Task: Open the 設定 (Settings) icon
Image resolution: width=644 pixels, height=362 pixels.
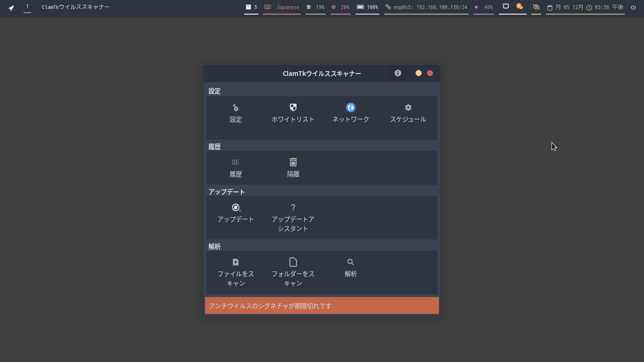Action: coord(236,108)
